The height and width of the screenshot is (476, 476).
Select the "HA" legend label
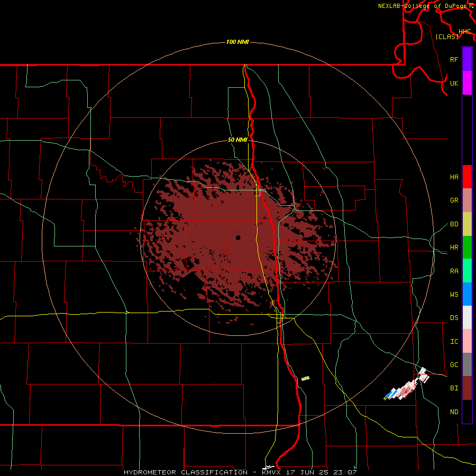[454, 177]
